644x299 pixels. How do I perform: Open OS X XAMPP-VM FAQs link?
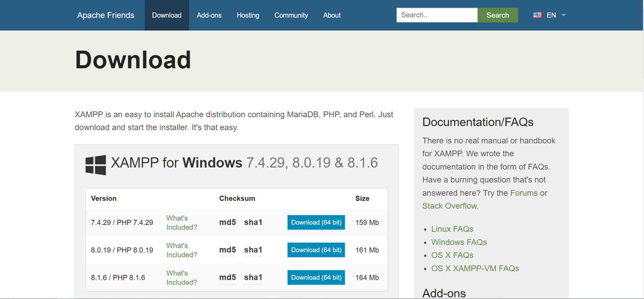click(475, 268)
